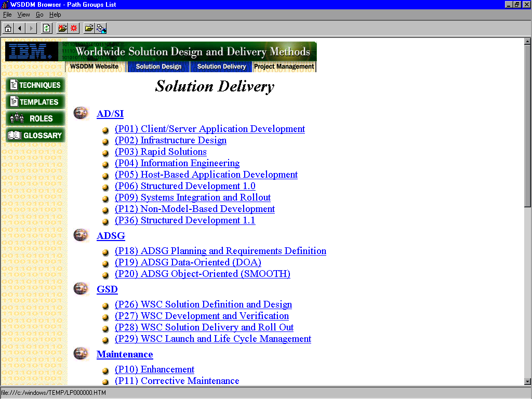This screenshot has width=532, height=399.
Task: Click the hierarchy diagram toolbar icon
Action: coord(101,28)
